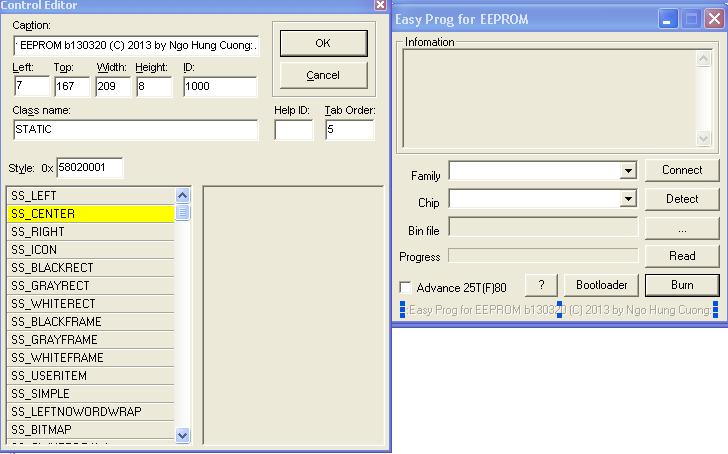Click Cancel in Control Editor
Viewport: 728px width, 454px height.
(324, 75)
